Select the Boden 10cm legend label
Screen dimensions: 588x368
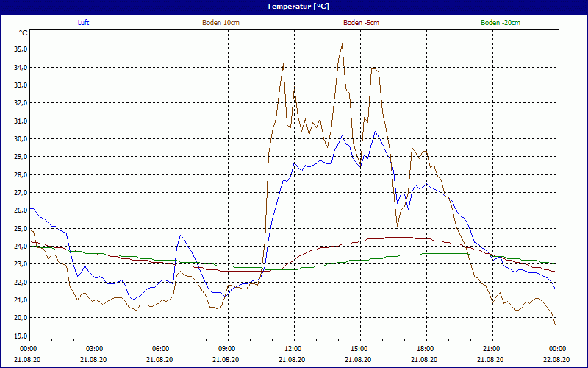tap(220, 23)
